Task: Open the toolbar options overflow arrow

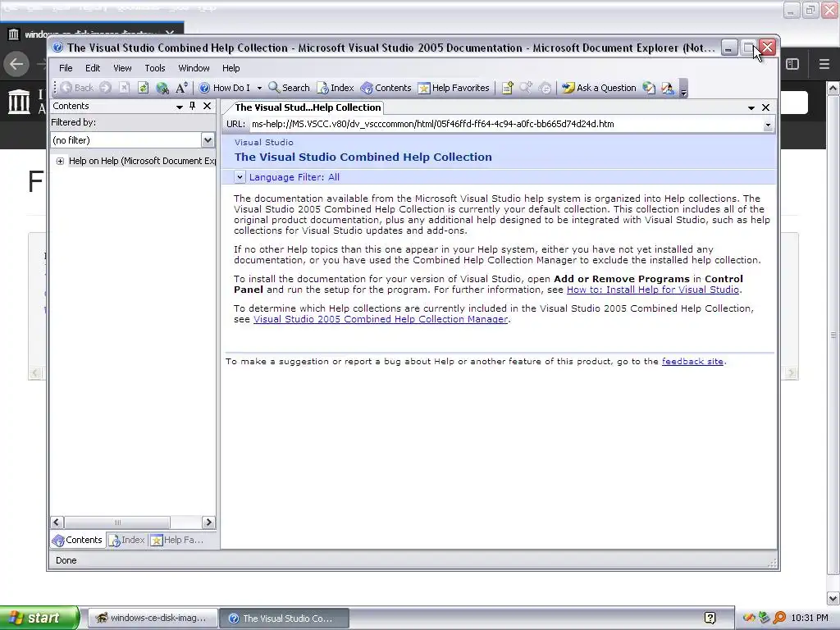Action: (683, 89)
